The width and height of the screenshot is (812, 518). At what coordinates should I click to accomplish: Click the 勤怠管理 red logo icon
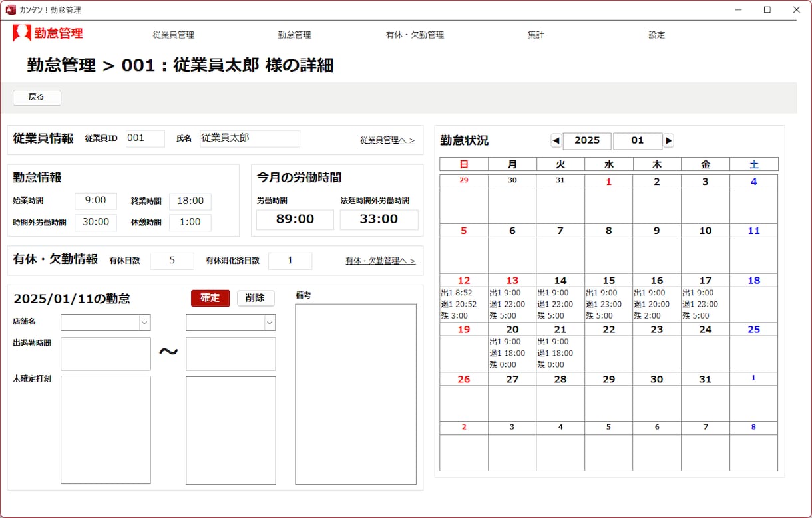click(x=22, y=33)
